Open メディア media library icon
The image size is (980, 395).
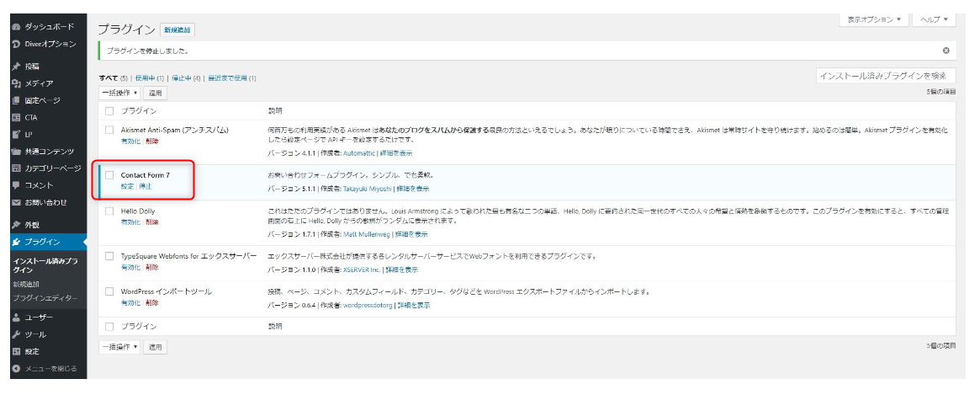[16, 83]
